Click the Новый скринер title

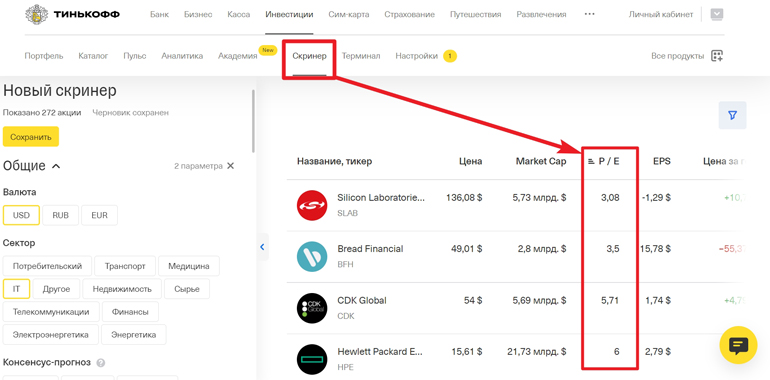(x=60, y=91)
